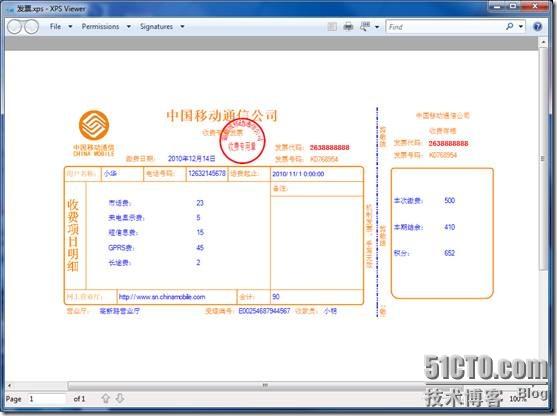
Task: Select the phone number 12632145678
Action: tap(207, 173)
